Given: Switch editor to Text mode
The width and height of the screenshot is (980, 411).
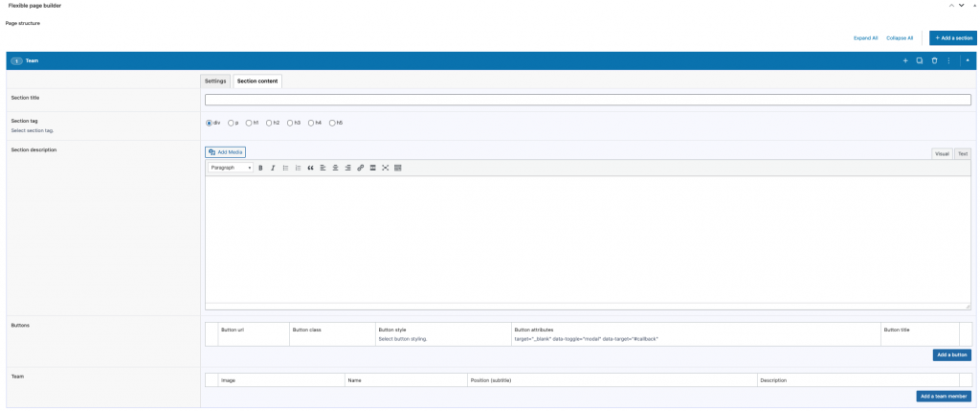Looking at the screenshot, I should [x=963, y=154].
